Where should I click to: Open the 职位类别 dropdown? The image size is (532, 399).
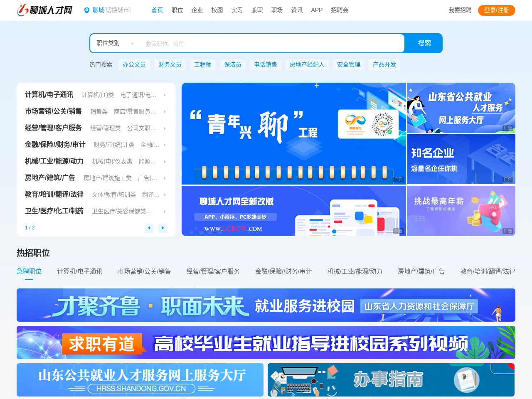115,43
